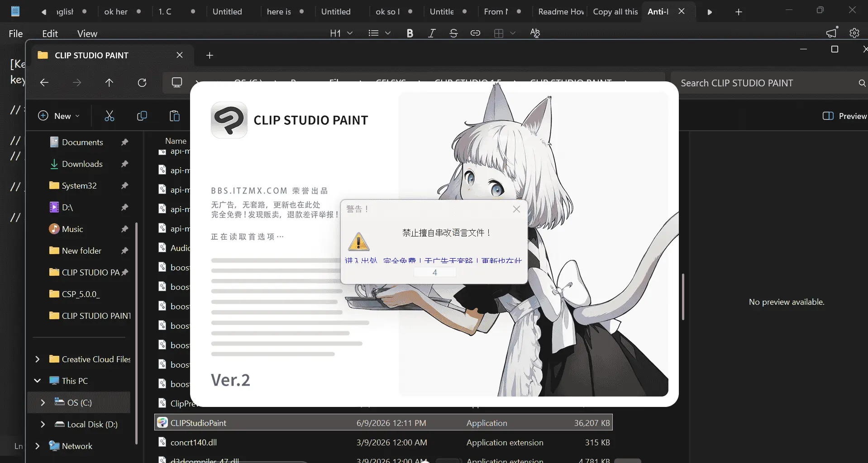Screen dimensions: 868x463
Task: Open "New folder" in the sidebar
Action: point(81,250)
